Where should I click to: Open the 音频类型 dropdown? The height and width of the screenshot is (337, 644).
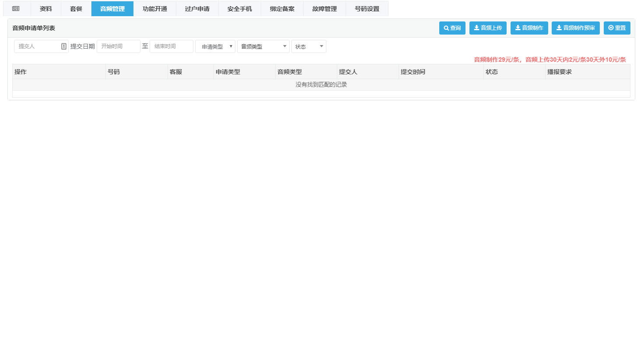pos(263,46)
